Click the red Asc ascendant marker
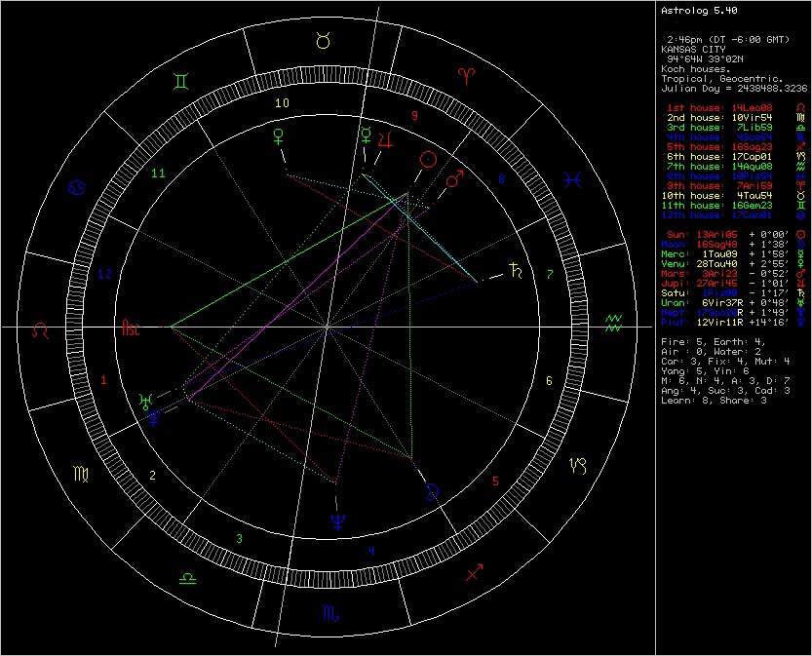This screenshot has width=812, height=656. pyautogui.click(x=130, y=328)
